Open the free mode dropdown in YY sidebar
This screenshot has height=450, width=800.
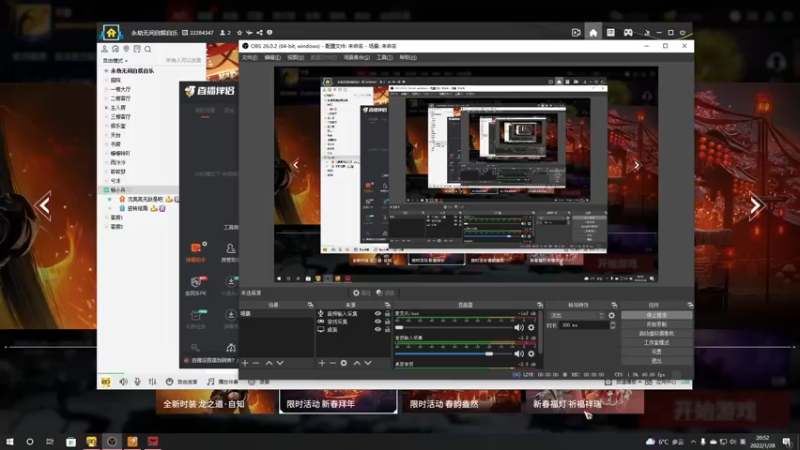pos(116,61)
